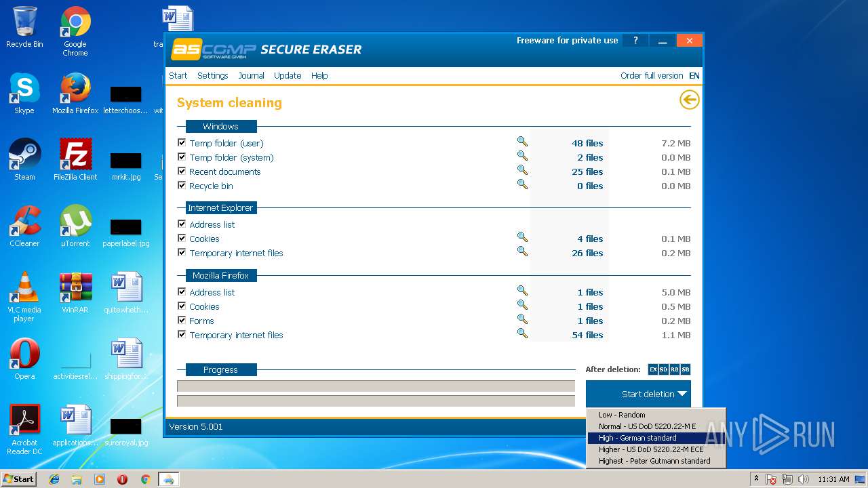Uncheck Recent documents checkbox
Viewport: 868px width, 488px height.
point(182,171)
